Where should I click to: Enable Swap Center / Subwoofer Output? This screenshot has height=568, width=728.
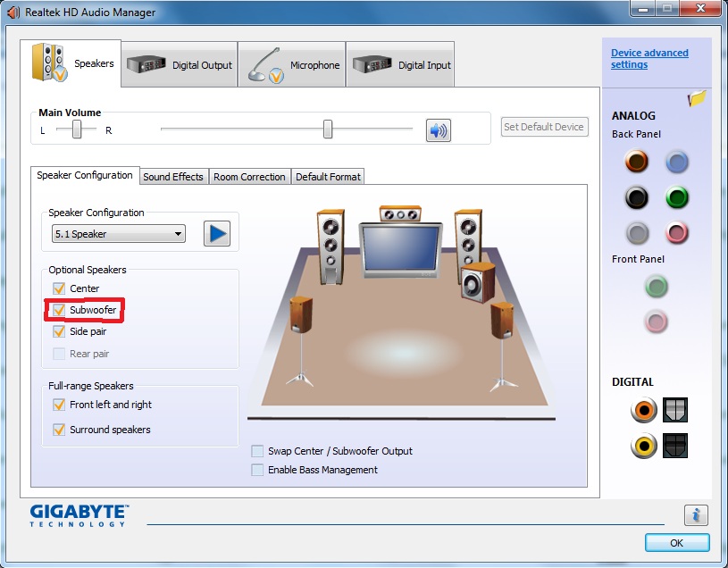pyautogui.click(x=257, y=451)
